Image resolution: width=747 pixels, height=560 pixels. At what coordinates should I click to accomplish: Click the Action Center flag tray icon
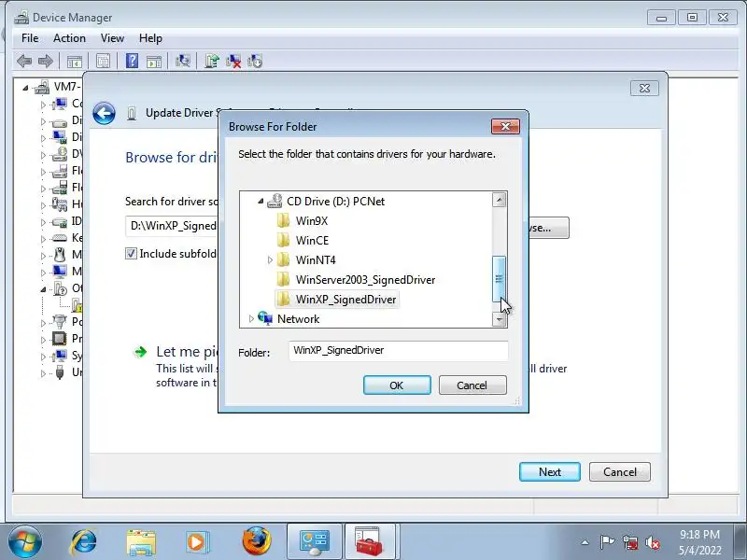point(607,542)
